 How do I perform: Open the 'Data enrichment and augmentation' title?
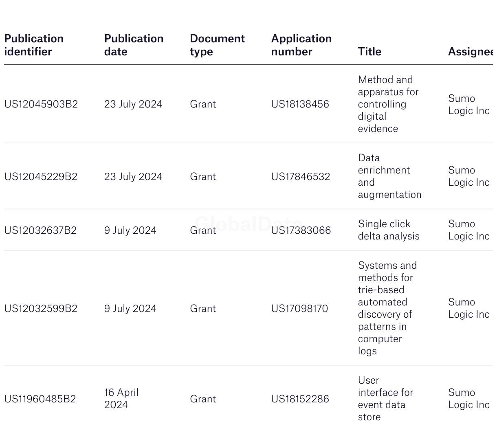pyautogui.click(x=389, y=176)
